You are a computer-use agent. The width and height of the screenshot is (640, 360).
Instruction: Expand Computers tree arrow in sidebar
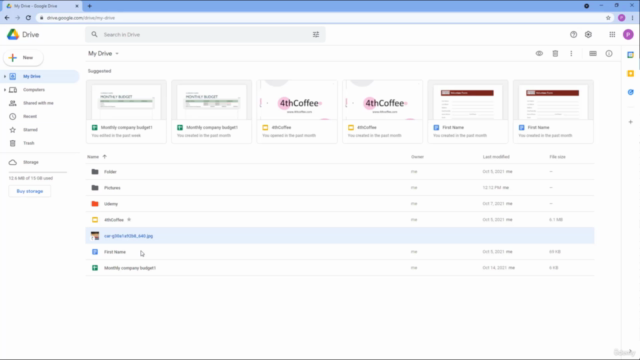pos(4,90)
